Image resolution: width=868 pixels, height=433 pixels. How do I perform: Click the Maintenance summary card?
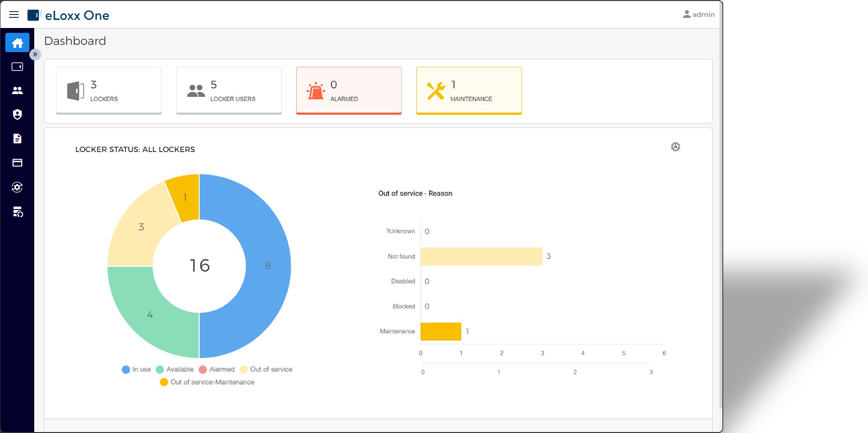click(469, 90)
